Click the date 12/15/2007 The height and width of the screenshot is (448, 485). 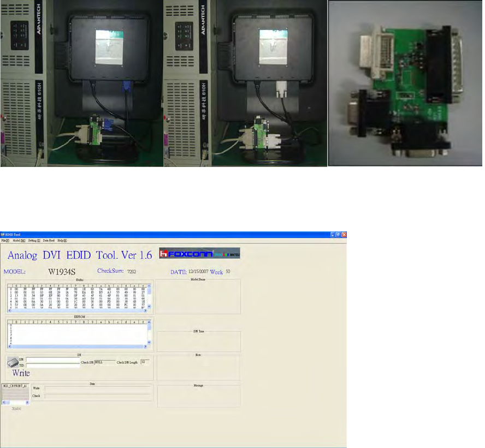pyautogui.click(x=198, y=272)
